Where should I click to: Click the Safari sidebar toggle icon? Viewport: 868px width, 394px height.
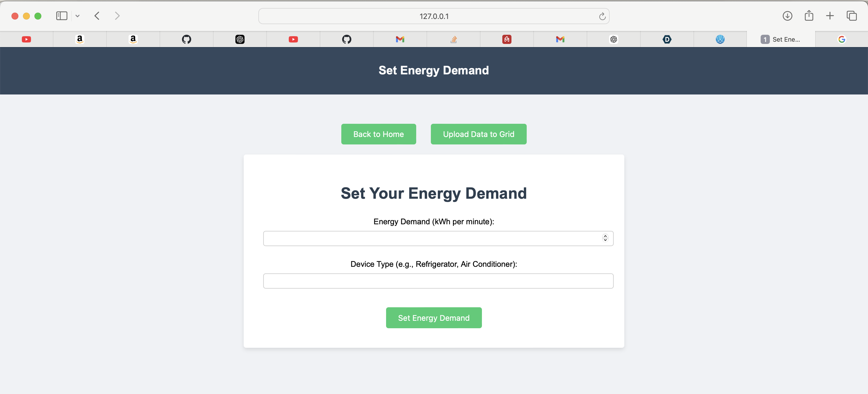61,16
